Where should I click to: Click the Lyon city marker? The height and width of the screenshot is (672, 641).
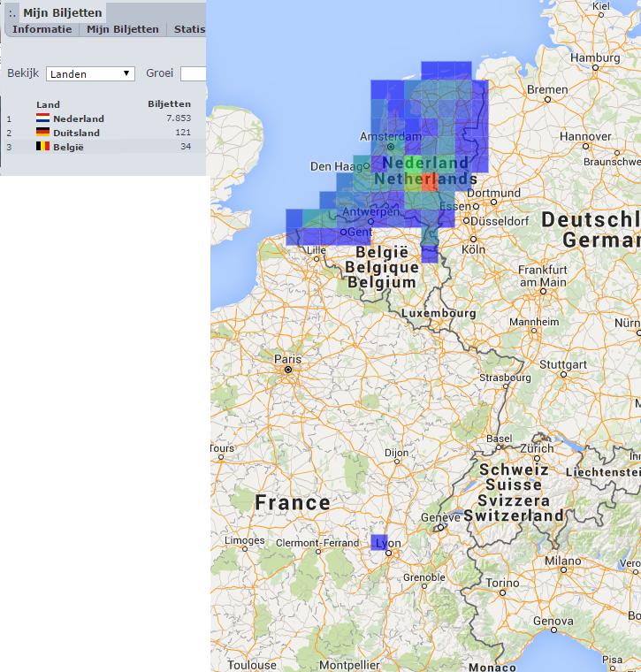click(389, 553)
